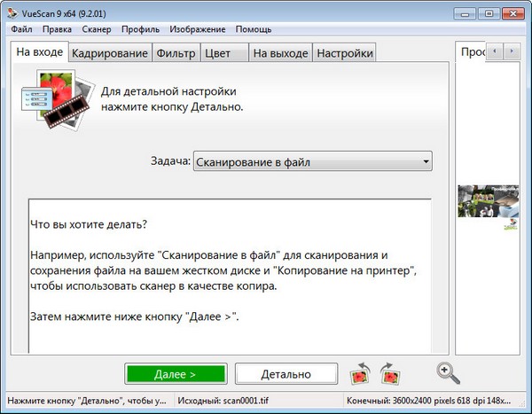Switch to the Фильтр tab
Image resolution: width=532 pixels, height=414 pixels.
[176, 53]
